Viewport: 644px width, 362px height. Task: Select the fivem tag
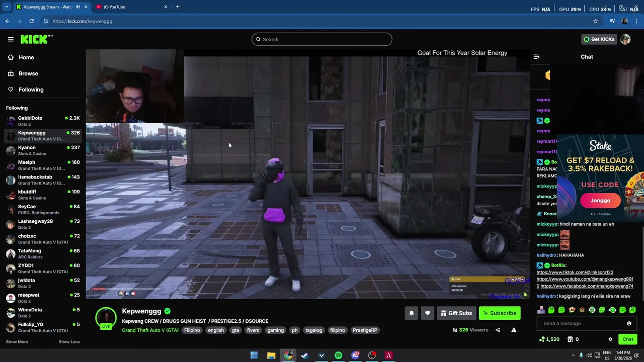253,330
